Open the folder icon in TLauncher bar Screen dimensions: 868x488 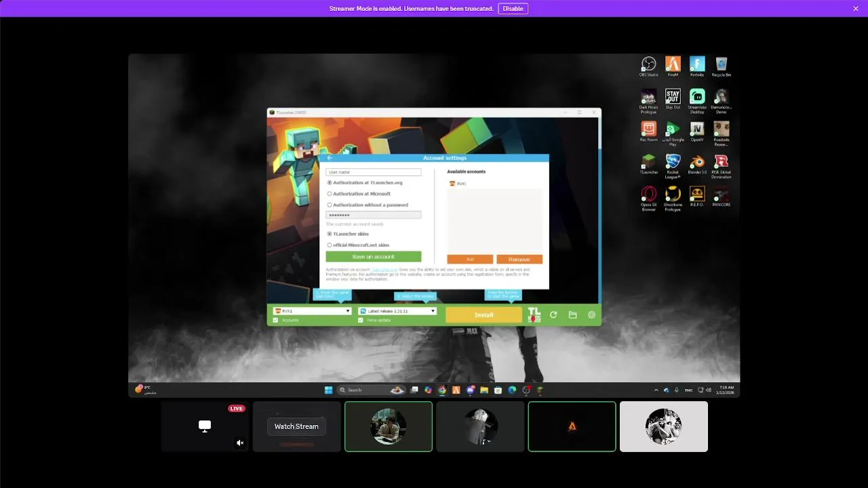click(572, 314)
